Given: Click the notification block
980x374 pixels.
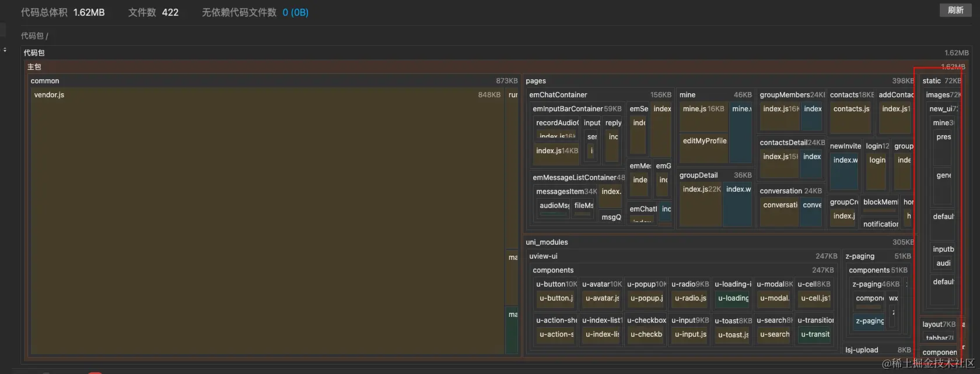Looking at the screenshot, I should point(880,224).
